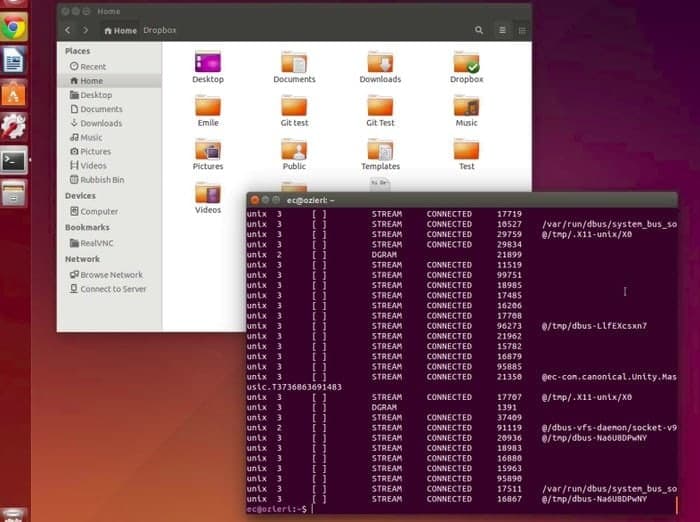700x522 pixels.
Task: Click terminal text @/tmp/dbus-LlfEXcsxn7
Action: click(594, 326)
